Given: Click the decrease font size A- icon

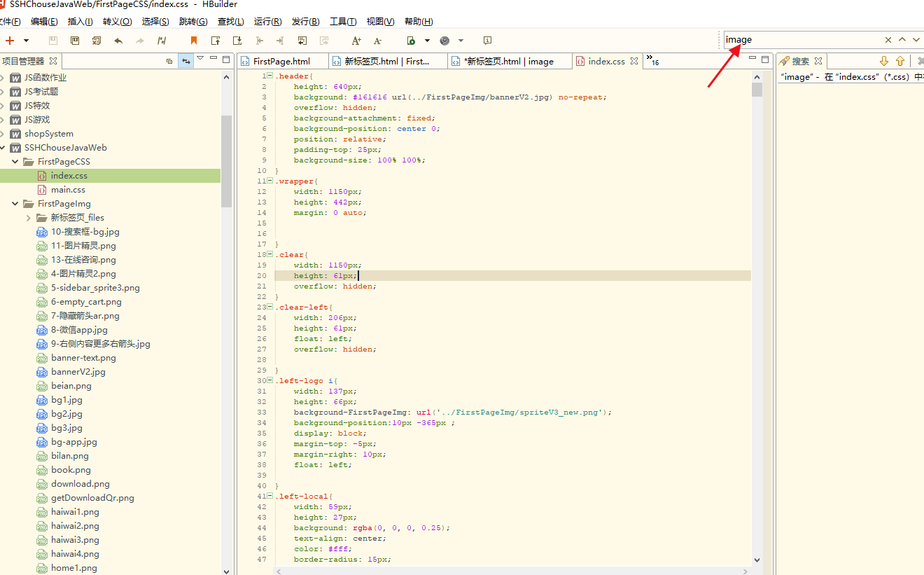Looking at the screenshot, I should point(378,41).
